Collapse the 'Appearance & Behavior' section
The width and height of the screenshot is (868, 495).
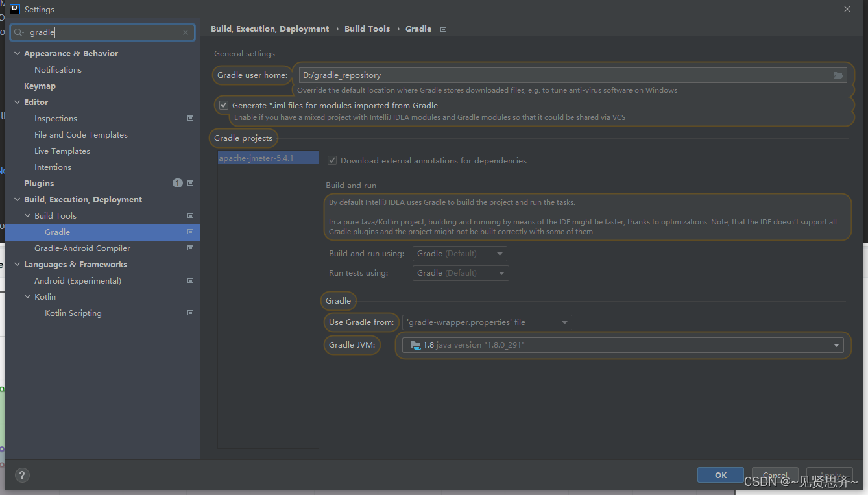pos(16,53)
